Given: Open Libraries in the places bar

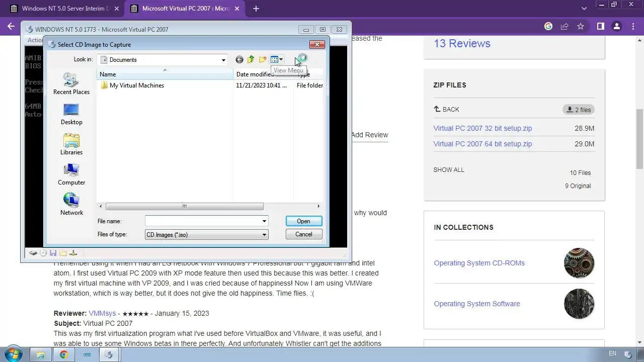Looking at the screenshot, I should coord(71,145).
